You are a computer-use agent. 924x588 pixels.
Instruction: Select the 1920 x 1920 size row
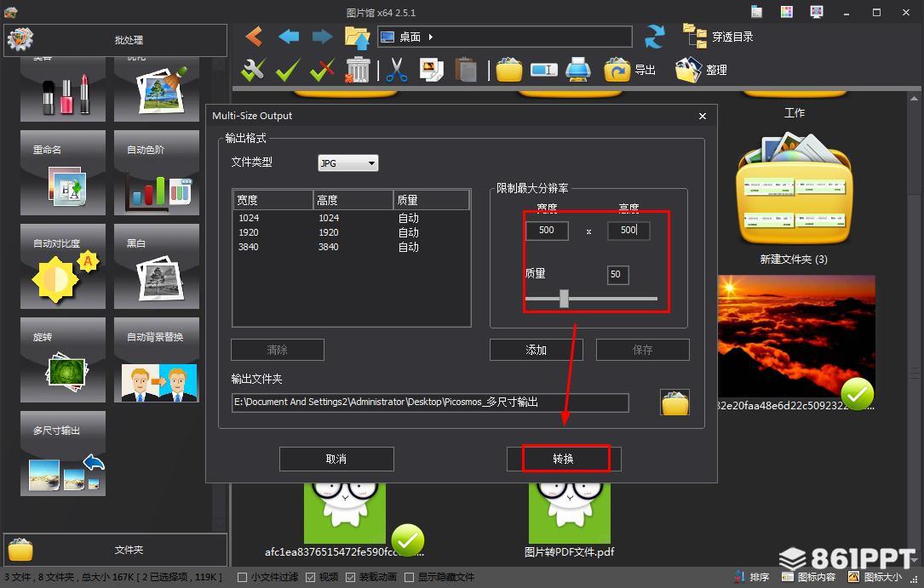(x=352, y=232)
